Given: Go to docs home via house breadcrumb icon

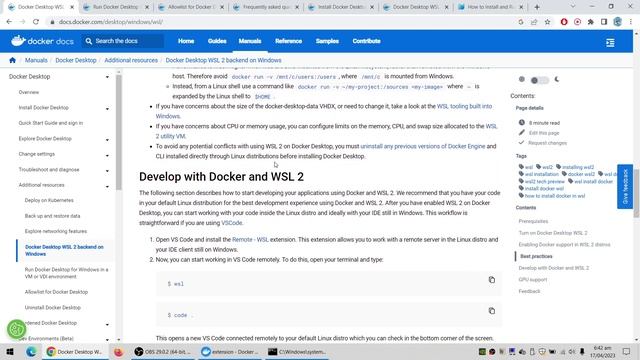Looking at the screenshot, I should (12, 60).
